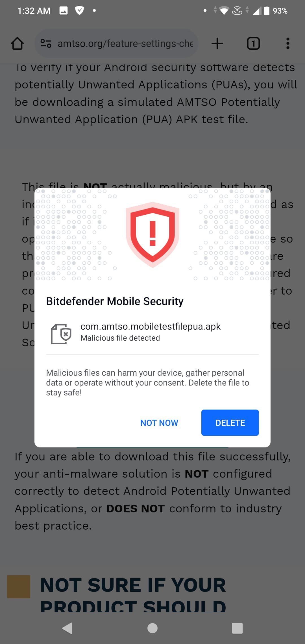Tap the shield notification icon in status bar
305x644 pixels.
pos(79,11)
